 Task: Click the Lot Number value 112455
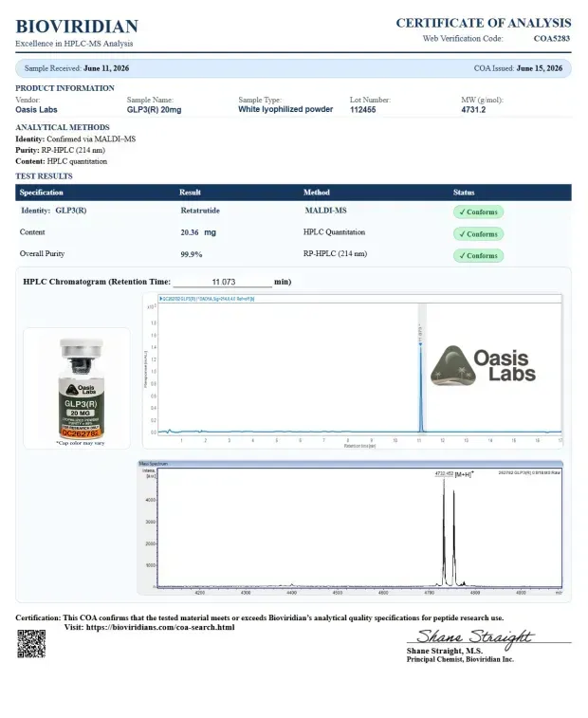[362, 110]
